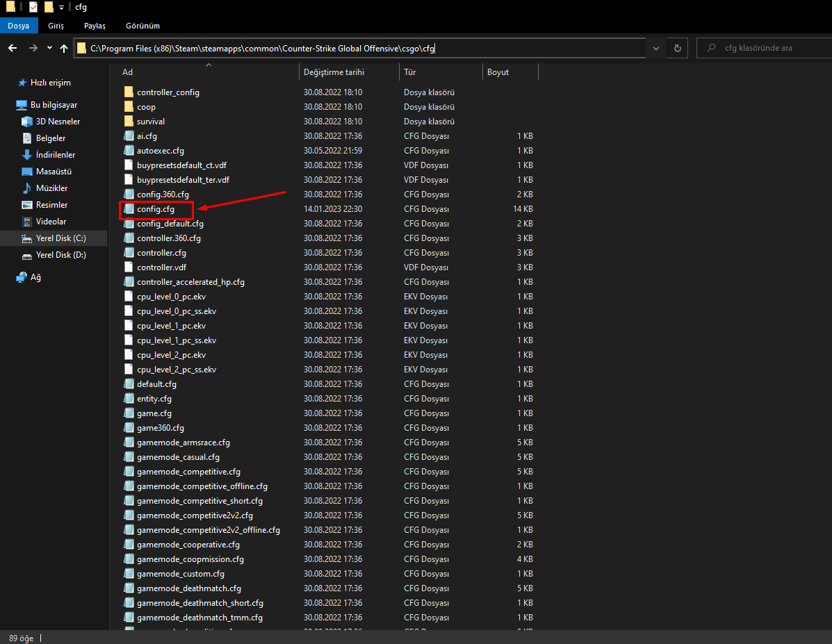The image size is (832, 644).
Task: Switch to the Görünüm ribbon tab
Action: click(x=142, y=26)
